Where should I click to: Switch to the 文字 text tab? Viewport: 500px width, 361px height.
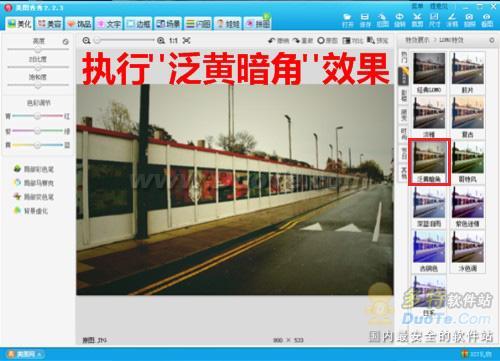tap(109, 24)
